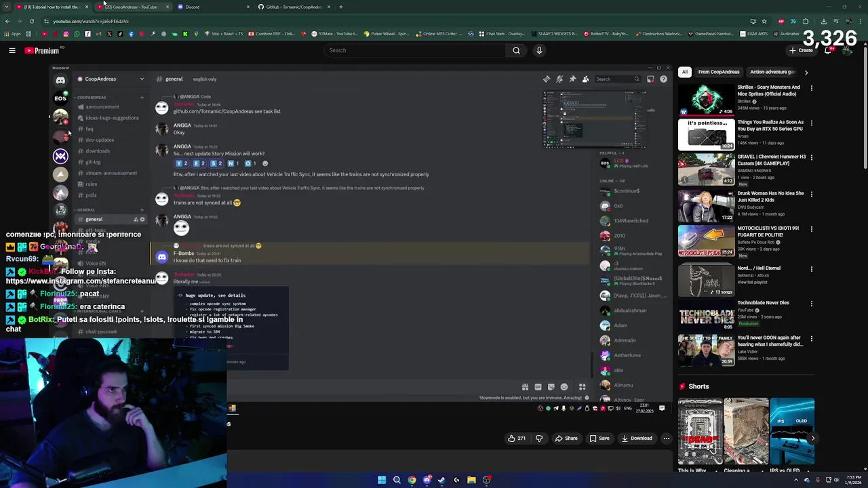Select general channel in Discord list
Screen dimensions: 868x488
[x=110, y=220]
